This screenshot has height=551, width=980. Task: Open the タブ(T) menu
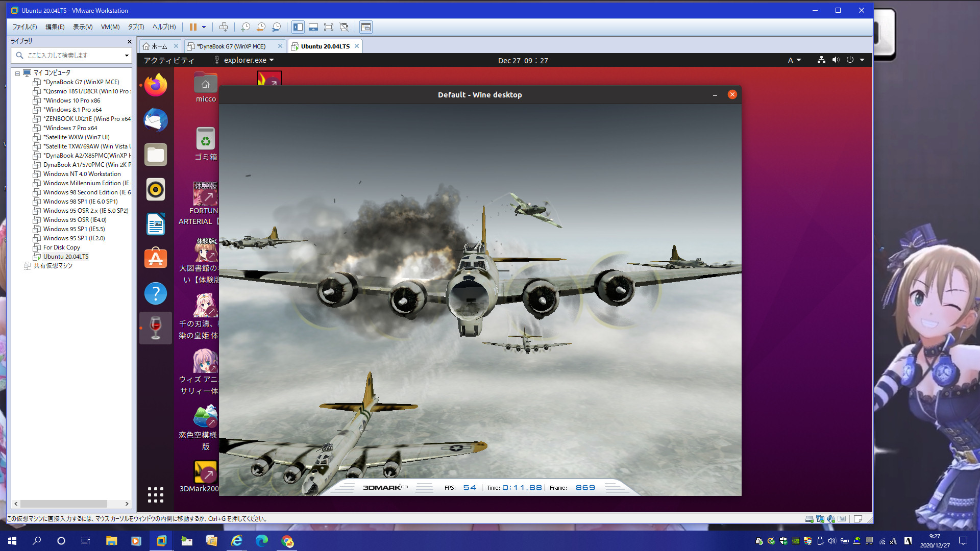[136, 27]
